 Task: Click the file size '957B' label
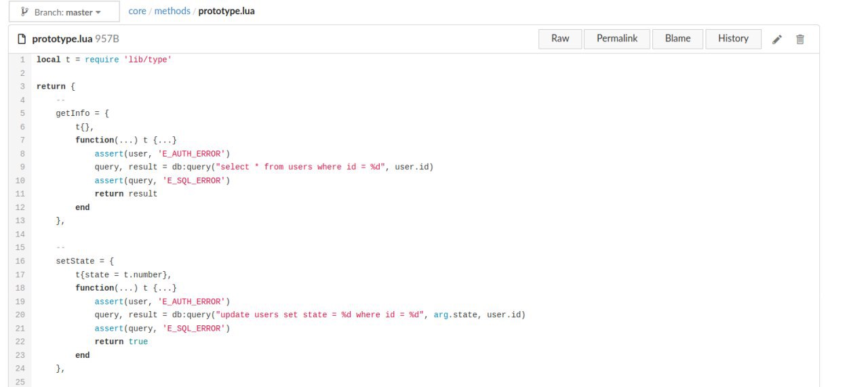[x=107, y=39]
